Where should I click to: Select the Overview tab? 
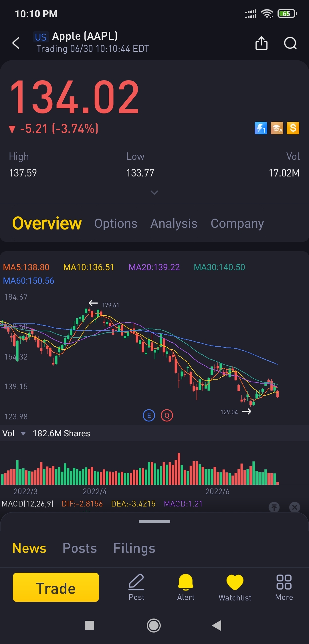47,223
